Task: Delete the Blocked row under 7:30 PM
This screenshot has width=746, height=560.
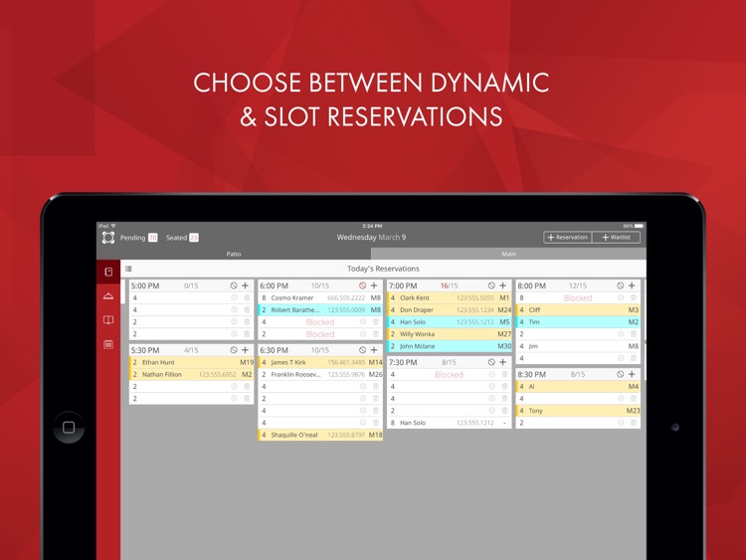Action: 504,374
